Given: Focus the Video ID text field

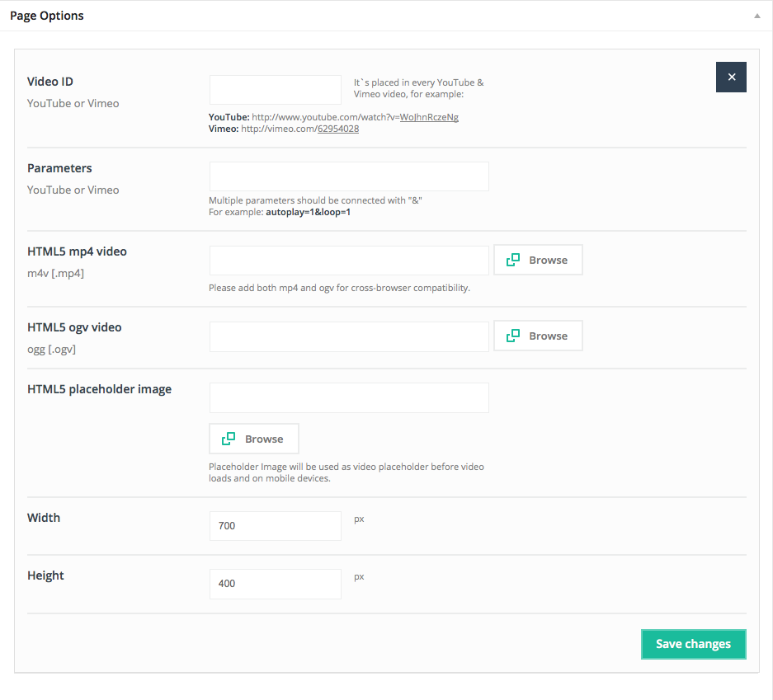Looking at the screenshot, I should [x=275, y=90].
